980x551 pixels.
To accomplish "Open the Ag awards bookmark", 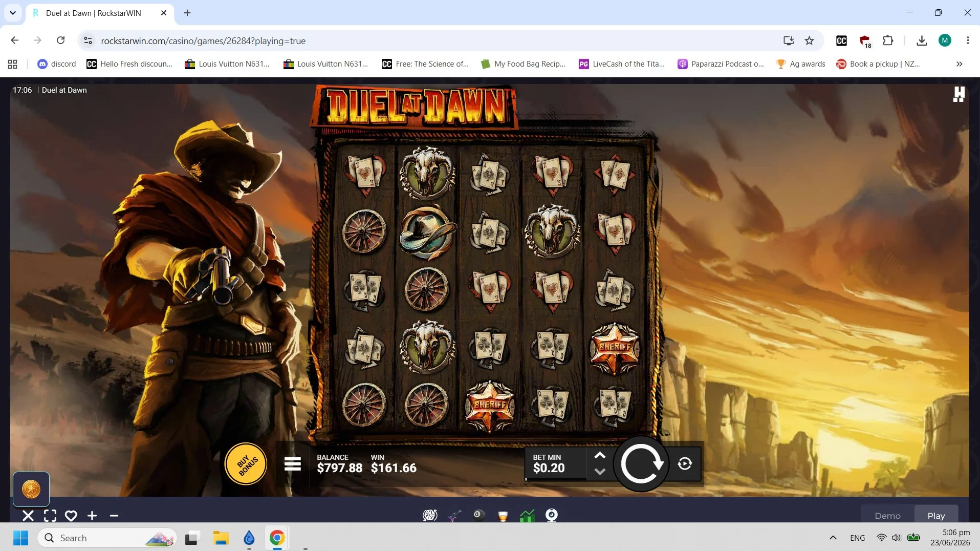I will click(800, 64).
